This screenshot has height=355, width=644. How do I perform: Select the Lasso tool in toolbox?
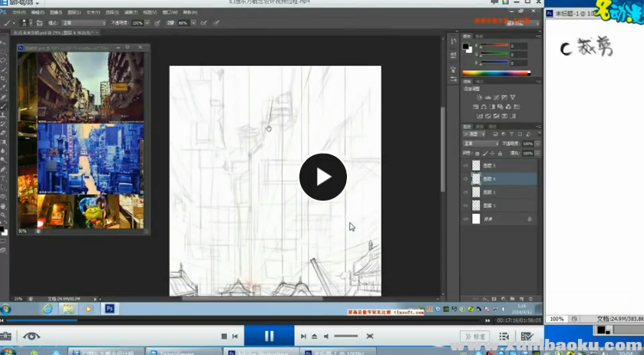4,60
